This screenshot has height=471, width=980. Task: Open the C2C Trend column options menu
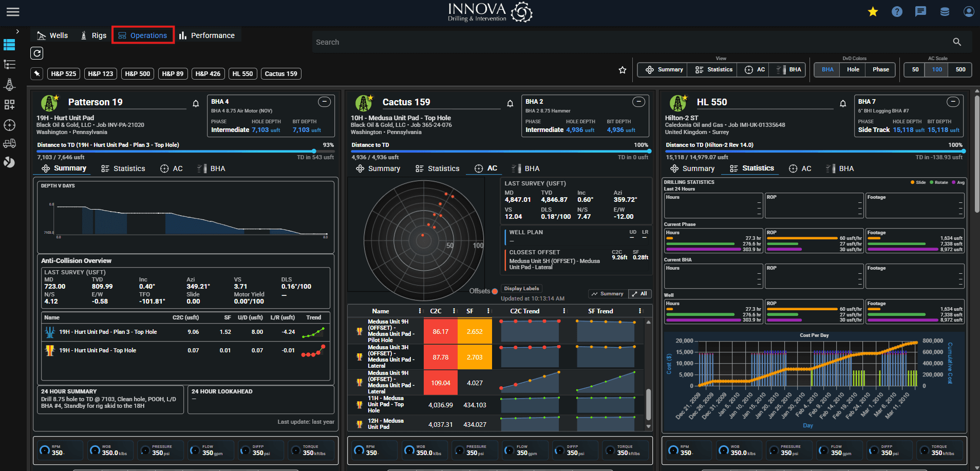[x=564, y=311]
